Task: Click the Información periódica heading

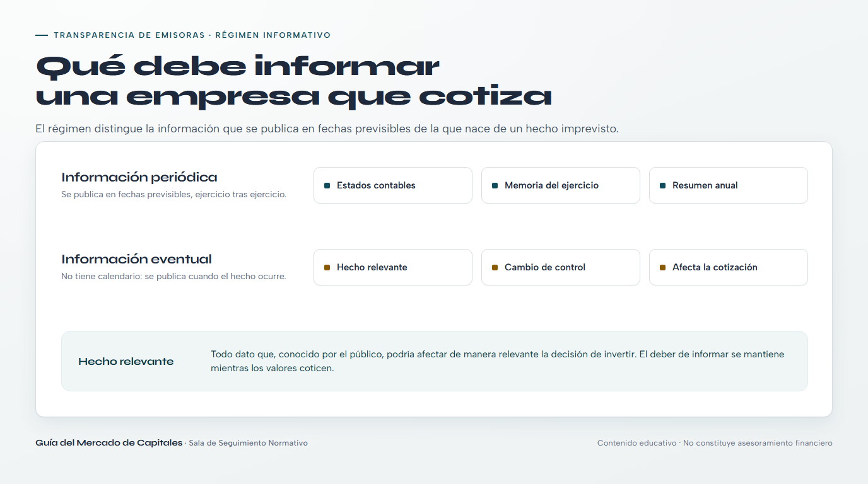Action: click(x=139, y=177)
